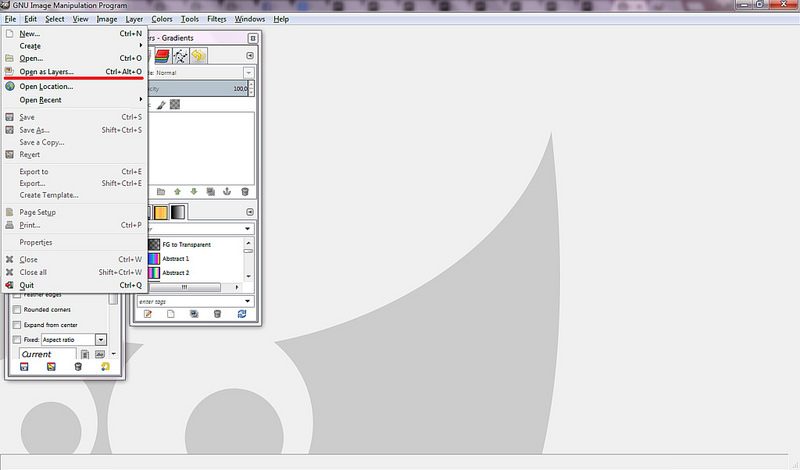This screenshot has height=470, width=800.
Task: Choose New... from File menu
Action: click(75, 34)
